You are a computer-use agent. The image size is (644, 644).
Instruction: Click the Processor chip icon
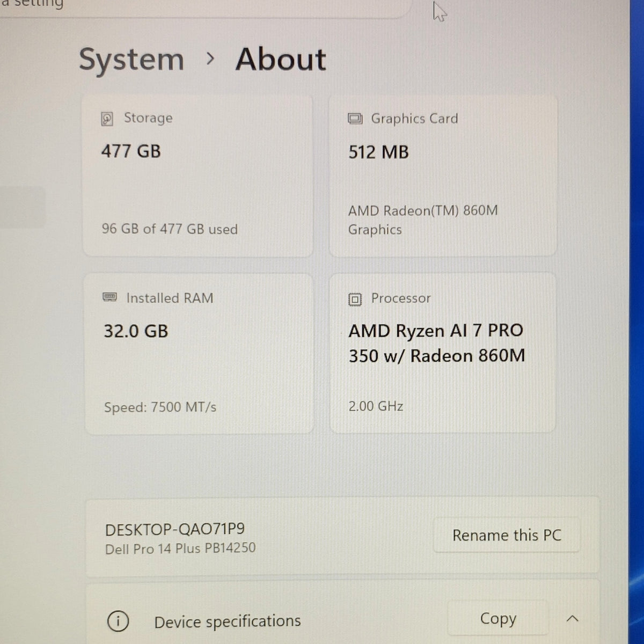coord(355,299)
